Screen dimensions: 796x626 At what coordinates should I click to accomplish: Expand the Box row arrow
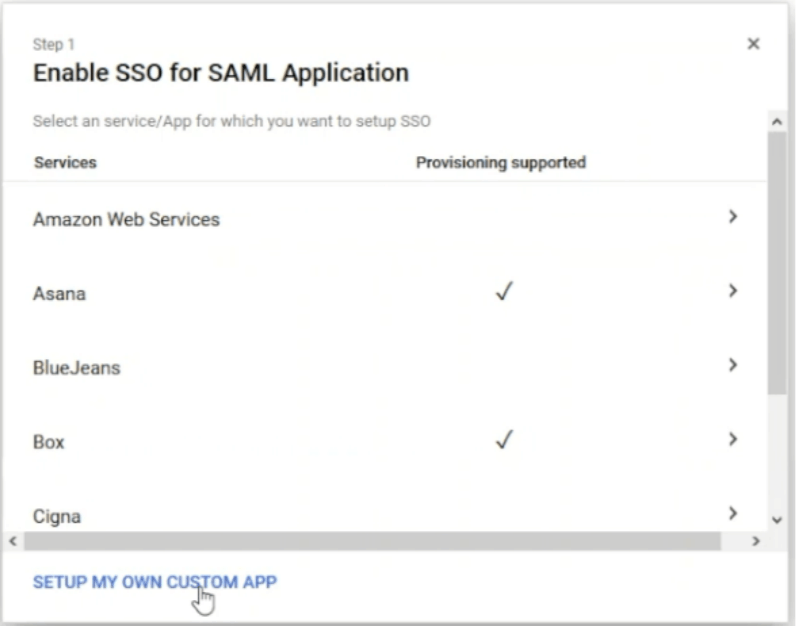coord(733,439)
